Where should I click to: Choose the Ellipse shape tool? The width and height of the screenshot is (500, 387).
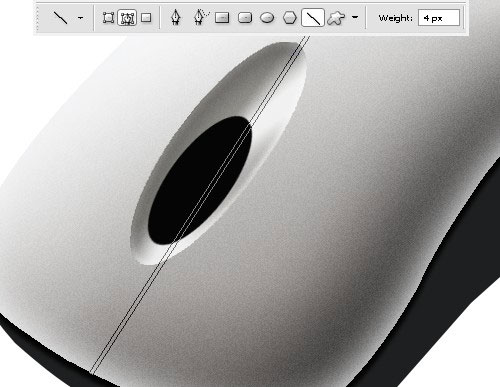tap(267, 18)
